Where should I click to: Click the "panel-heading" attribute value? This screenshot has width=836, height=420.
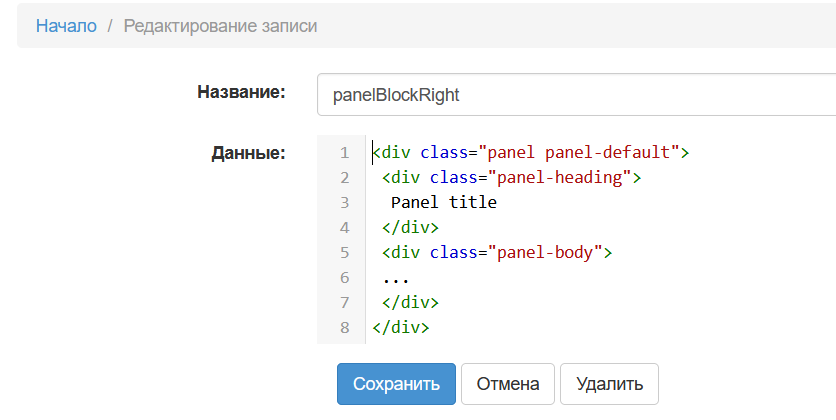[560, 177]
